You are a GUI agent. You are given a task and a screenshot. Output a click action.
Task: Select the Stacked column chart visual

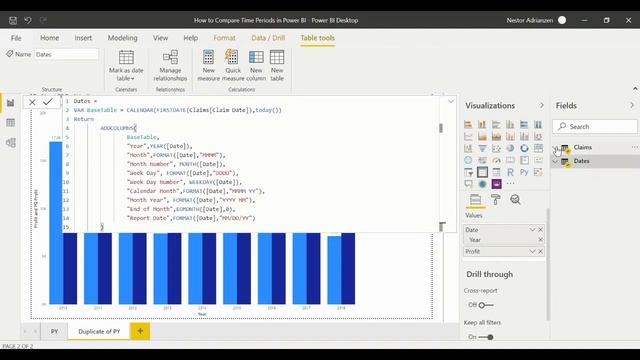pyautogui.click(x=482, y=124)
